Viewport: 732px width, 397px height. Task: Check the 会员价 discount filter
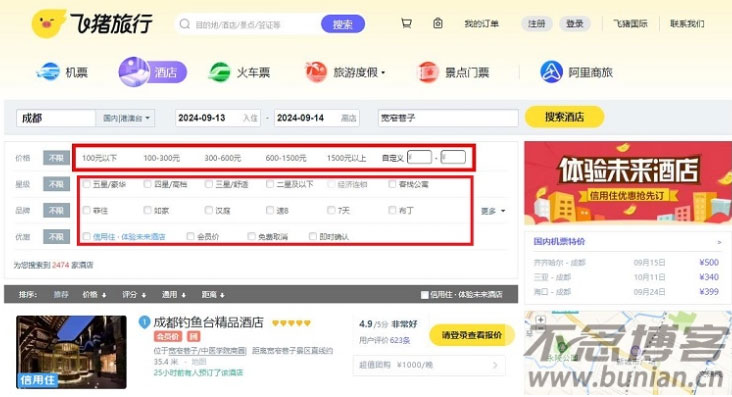pos(190,236)
